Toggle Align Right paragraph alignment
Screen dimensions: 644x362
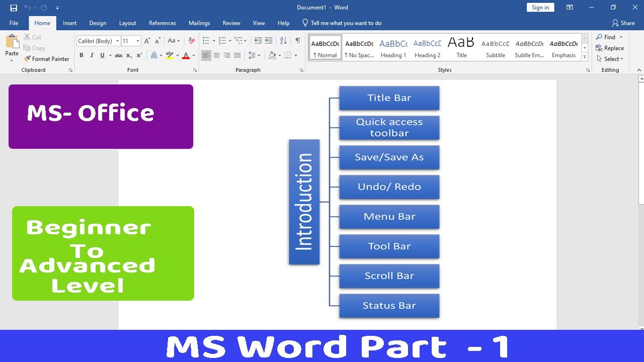tap(227, 55)
